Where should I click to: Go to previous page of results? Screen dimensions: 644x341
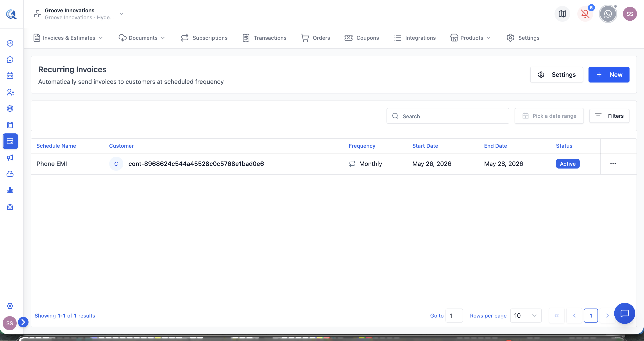(574, 316)
